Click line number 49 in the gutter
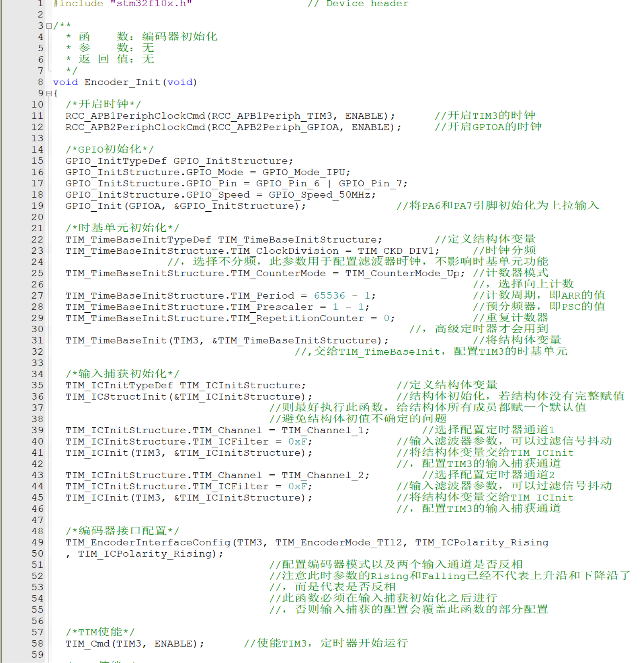The height and width of the screenshot is (663, 644). (x=37, y=542)
